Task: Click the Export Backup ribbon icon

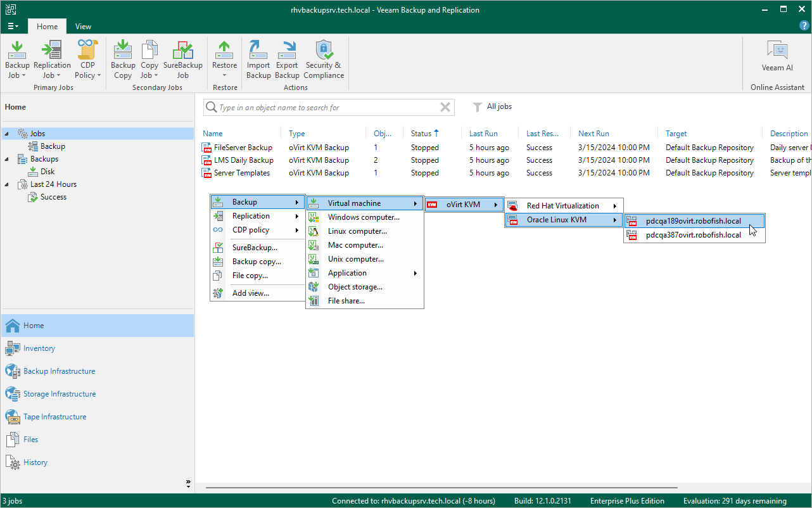Action: coord(287,60)
